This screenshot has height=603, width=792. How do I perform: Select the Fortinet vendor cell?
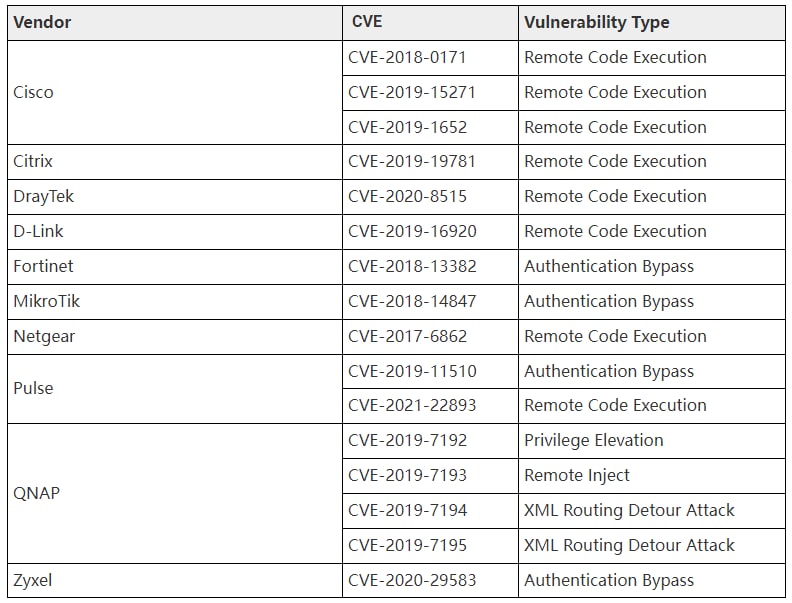coord(175,267)
